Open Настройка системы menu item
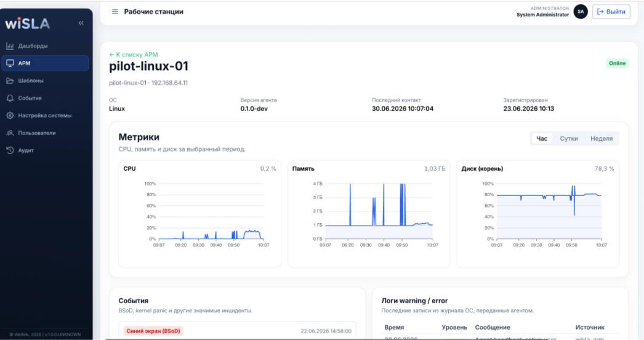 coord(45,116)
